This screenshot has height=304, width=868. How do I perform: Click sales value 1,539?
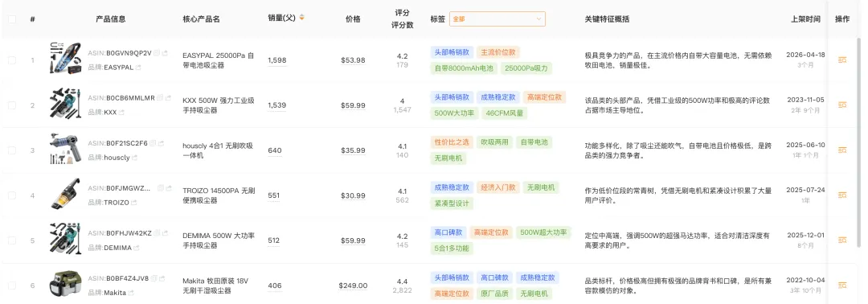[276, 105]
